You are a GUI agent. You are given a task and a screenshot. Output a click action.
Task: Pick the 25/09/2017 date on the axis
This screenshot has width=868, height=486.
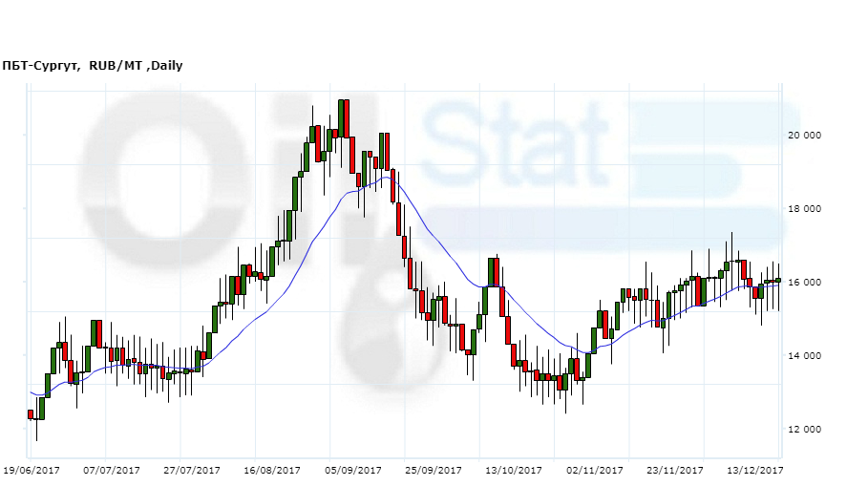(x=434, y=470)
